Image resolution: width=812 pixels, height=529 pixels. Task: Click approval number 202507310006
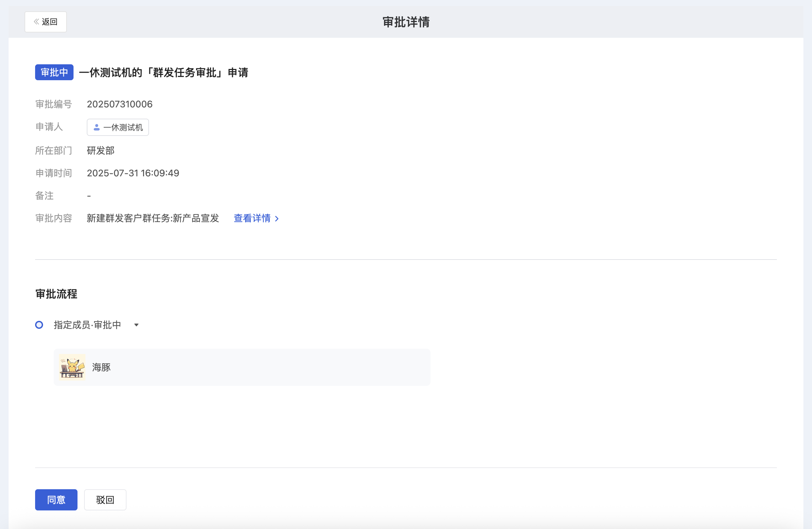[x=120, y=104]
